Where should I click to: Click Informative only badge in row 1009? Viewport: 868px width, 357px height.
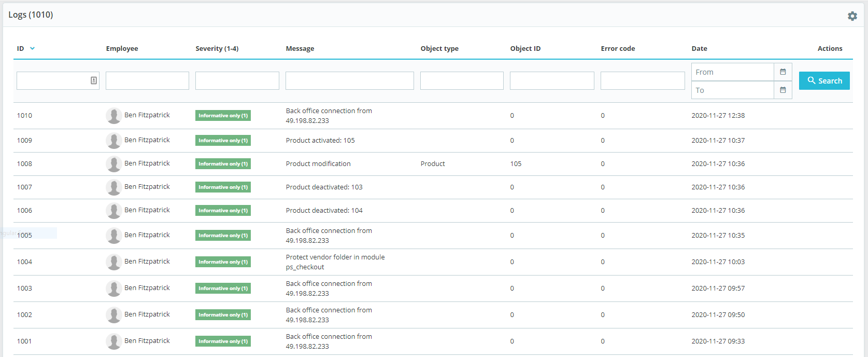pyautogui.click(x=223, y=141)
